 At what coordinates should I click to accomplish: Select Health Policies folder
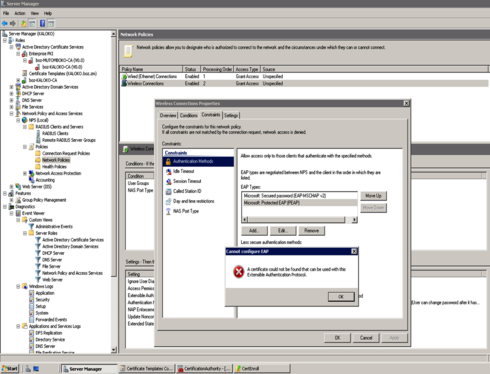[x=54, y=167]
